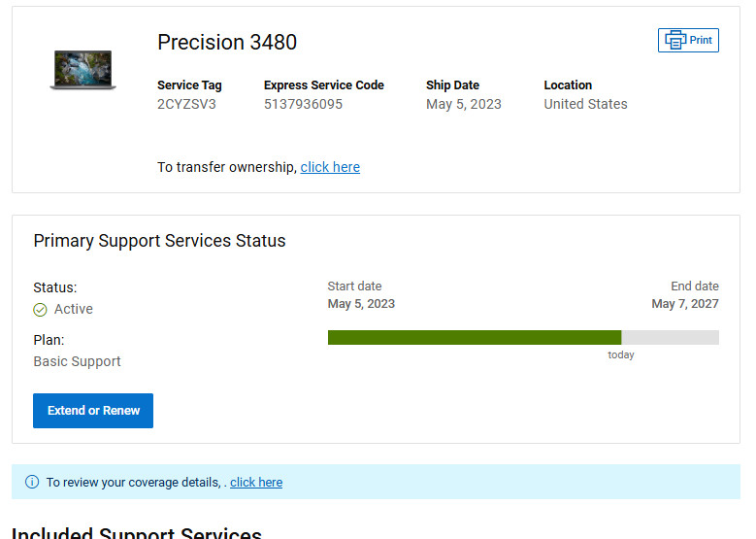This screenshot has height=539, width=756.
Task: Click the Extend or Renew button
Action: (x=93, y=411)
